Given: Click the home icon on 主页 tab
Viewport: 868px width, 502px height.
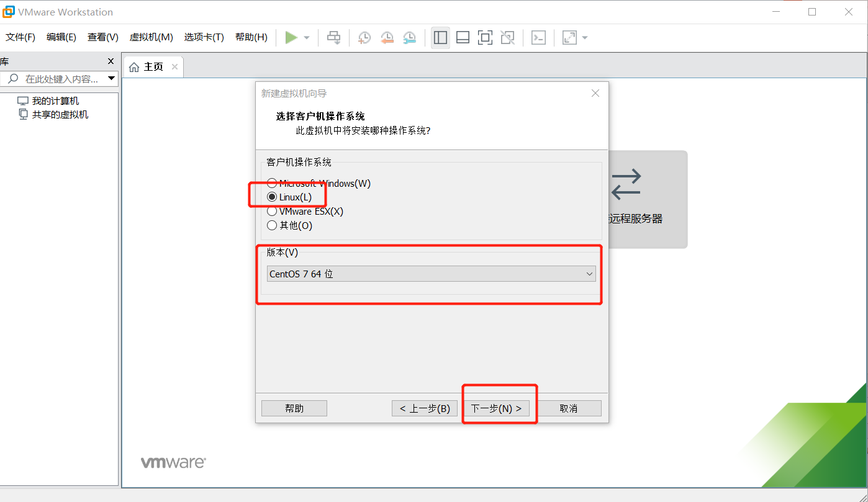Looking at the screenshot, I should point(134,67).
